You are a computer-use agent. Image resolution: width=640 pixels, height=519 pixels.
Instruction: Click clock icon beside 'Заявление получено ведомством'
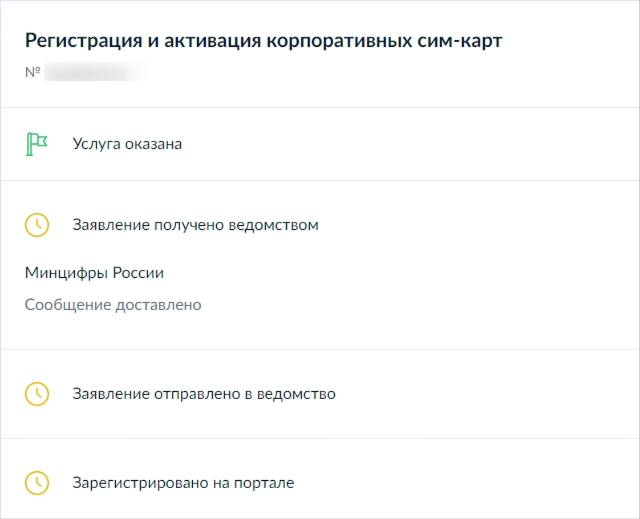click(x=36, y=225)
